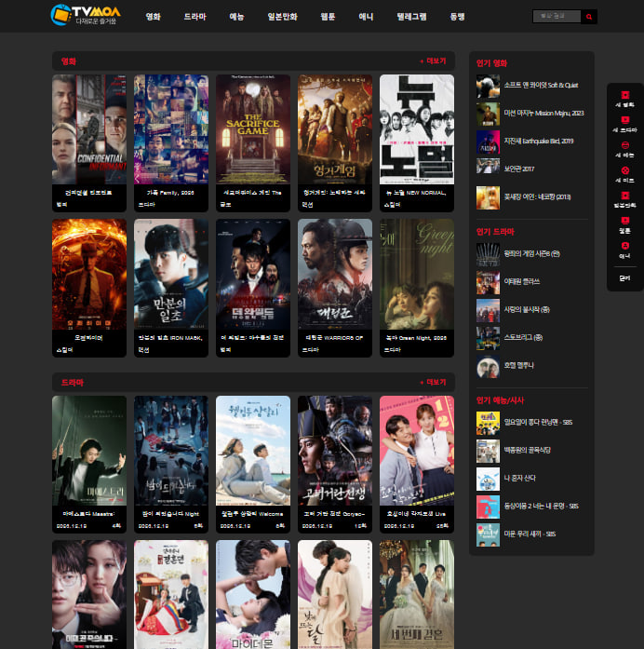Click 이태원 클라쓰 in popular dramas
This screenshot has width=644, height=649.
tap(521, 281)
